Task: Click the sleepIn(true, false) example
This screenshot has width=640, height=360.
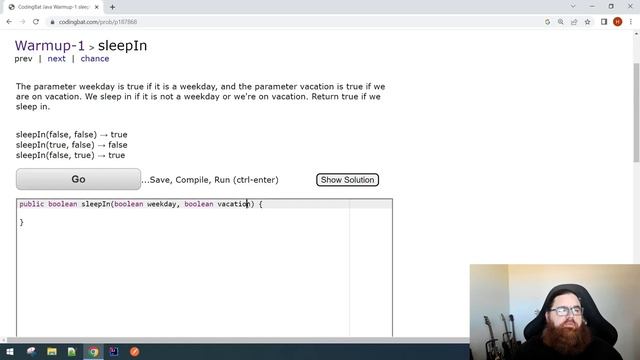Action: point(71,145)
